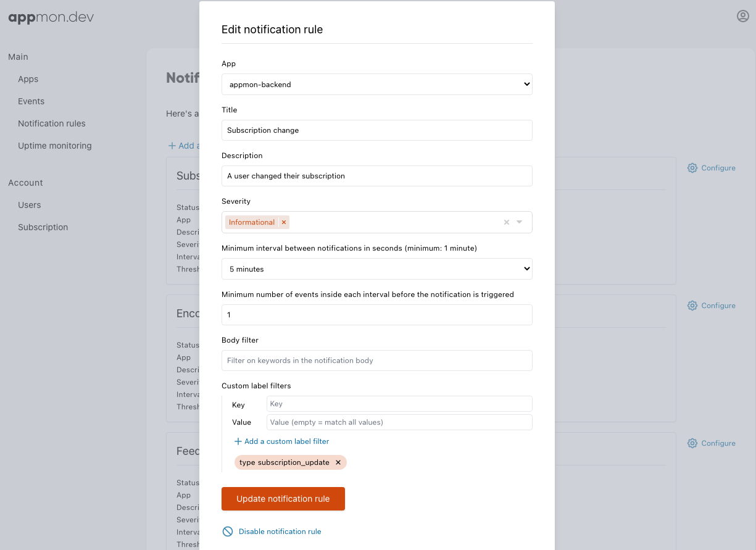
Task: Go to Apps in the sidebar
Action: tap(28, 79)
